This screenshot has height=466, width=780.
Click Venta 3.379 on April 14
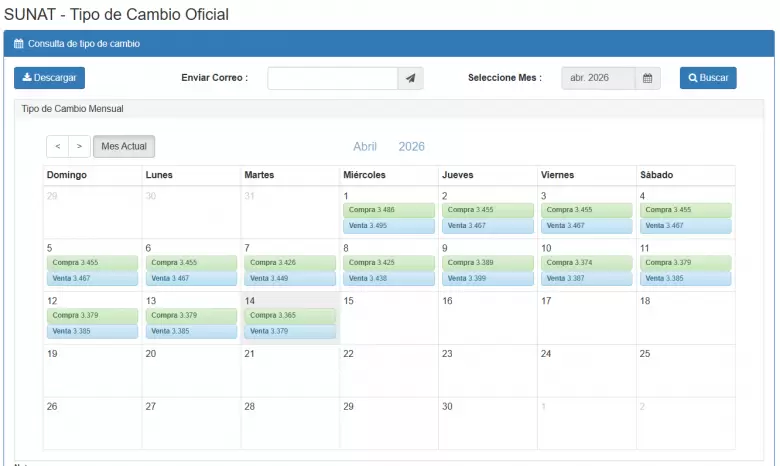click(x=290, y=331)
